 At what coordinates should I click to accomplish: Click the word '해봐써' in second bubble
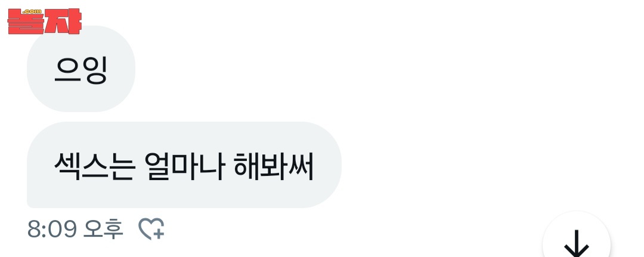point(274,167)
